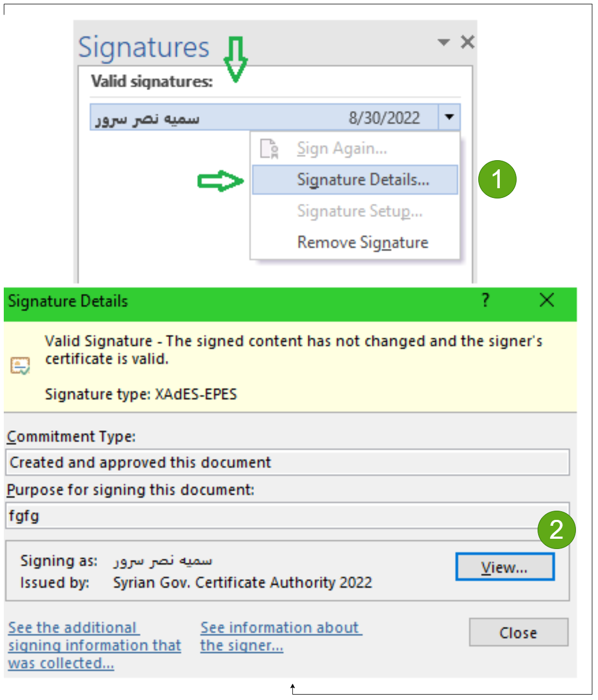
Task: Click the Commitment Type text field
Action: point(288,463)
